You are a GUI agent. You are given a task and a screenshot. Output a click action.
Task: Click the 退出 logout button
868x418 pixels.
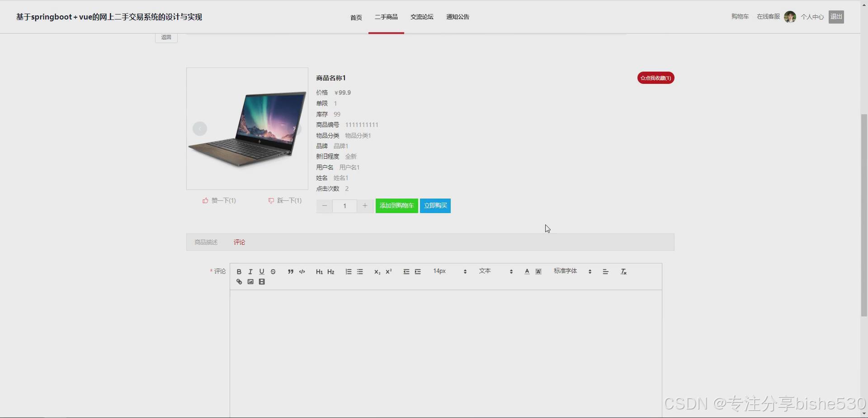pyautogui.click(x=836, y=17)
